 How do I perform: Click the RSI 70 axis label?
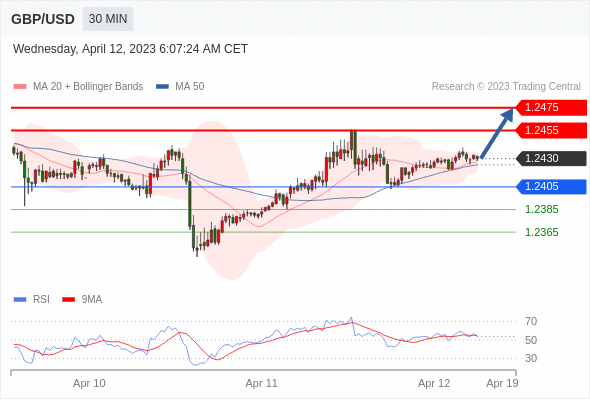[x=531, y=321]
